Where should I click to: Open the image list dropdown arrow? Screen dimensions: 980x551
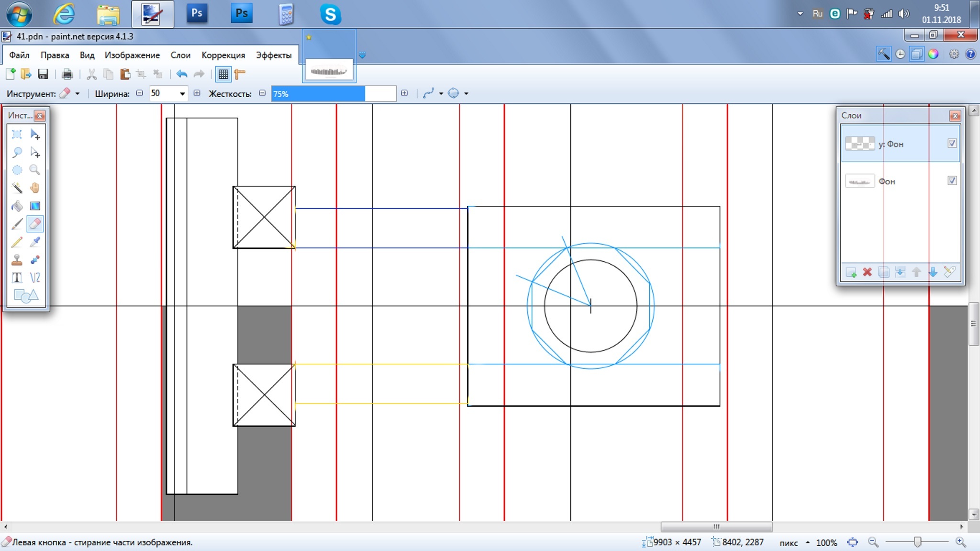362,56
